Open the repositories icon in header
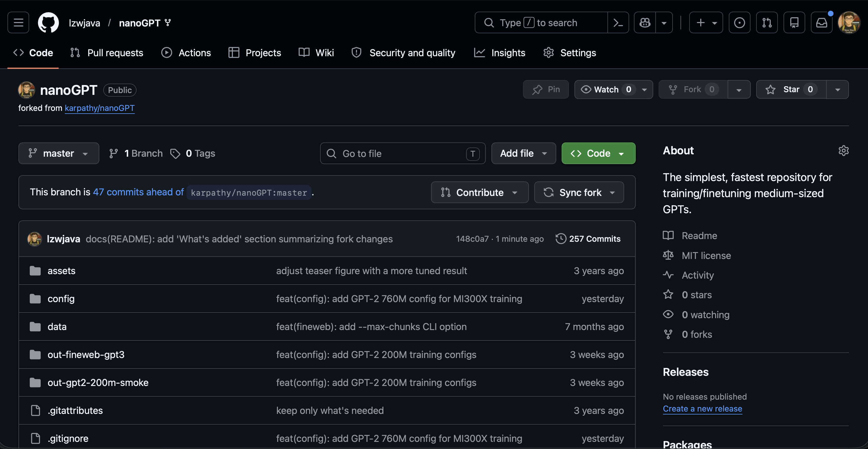 point(794,23)
